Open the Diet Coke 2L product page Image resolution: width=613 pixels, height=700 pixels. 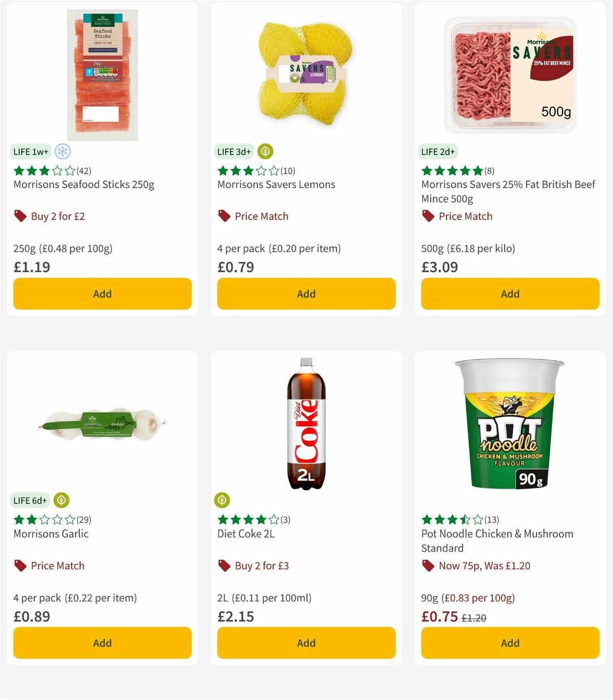click(x=246, y=534)
